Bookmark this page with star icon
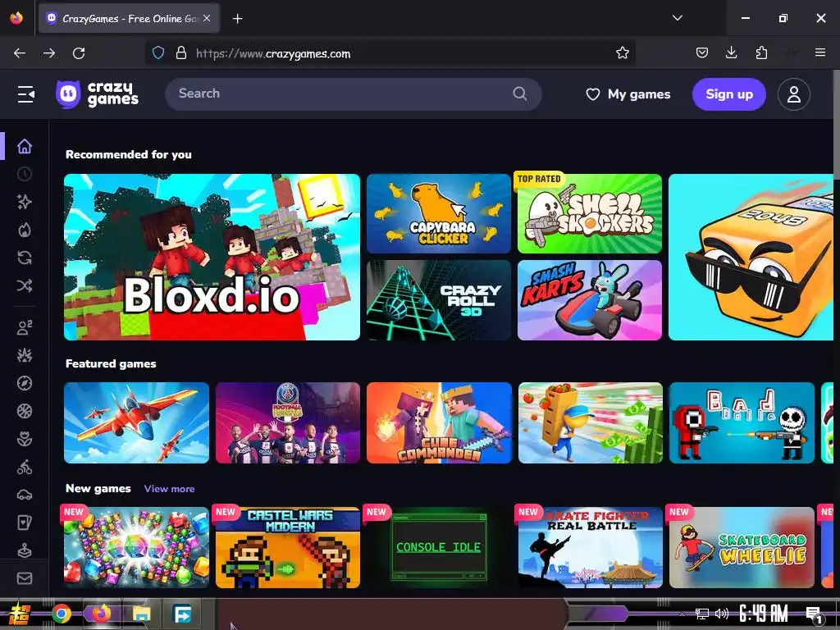Image resolution: width=840 pixels, height=630 pixels. tap(622, 53)
